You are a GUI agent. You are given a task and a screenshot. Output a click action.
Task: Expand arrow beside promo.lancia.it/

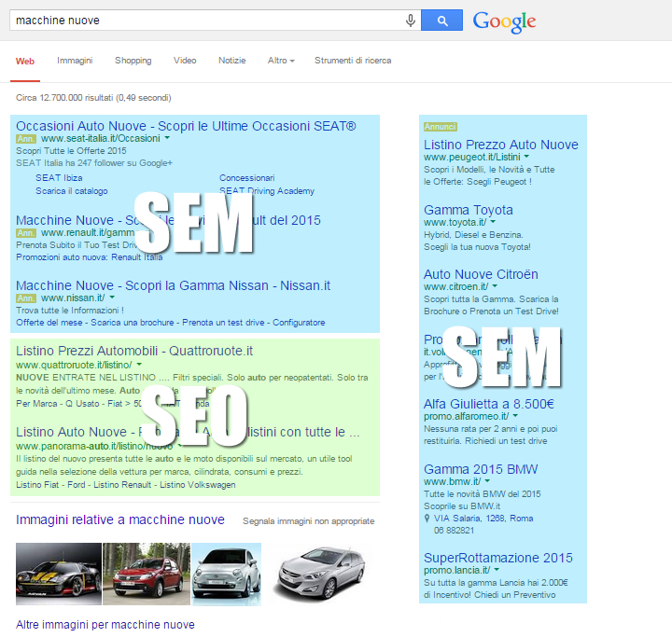497,569
